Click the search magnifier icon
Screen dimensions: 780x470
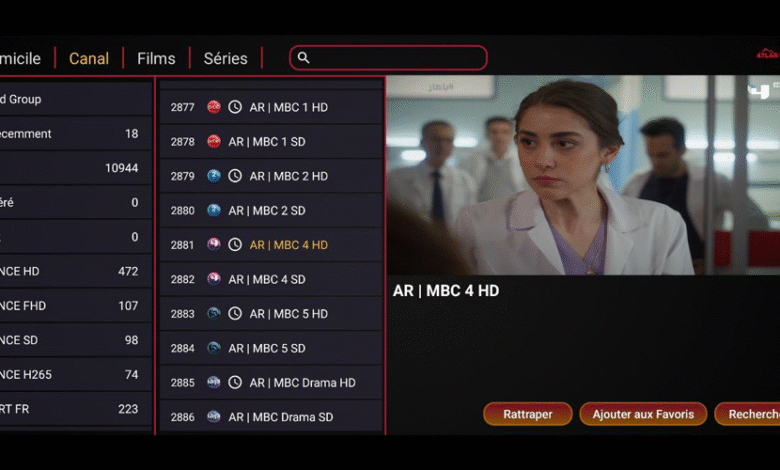(x=304, y=58)
